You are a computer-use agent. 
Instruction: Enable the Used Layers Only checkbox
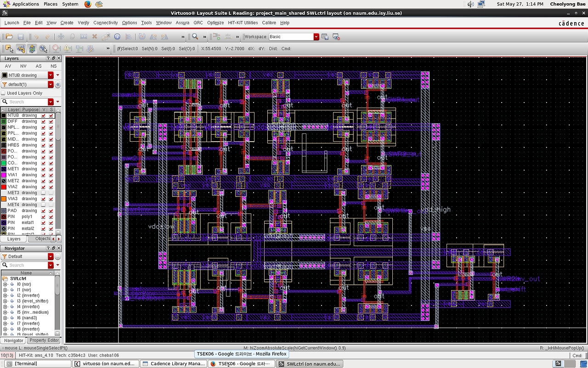tap(4, 94)
